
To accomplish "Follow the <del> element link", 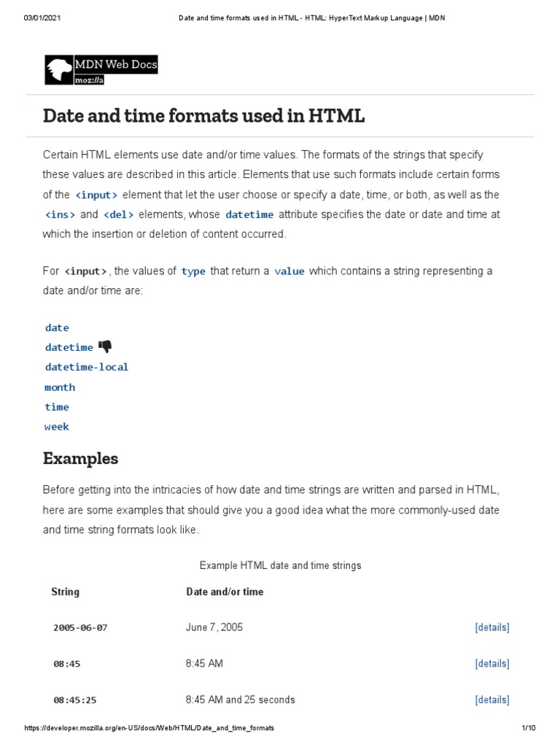I will (x=118, y=214).
